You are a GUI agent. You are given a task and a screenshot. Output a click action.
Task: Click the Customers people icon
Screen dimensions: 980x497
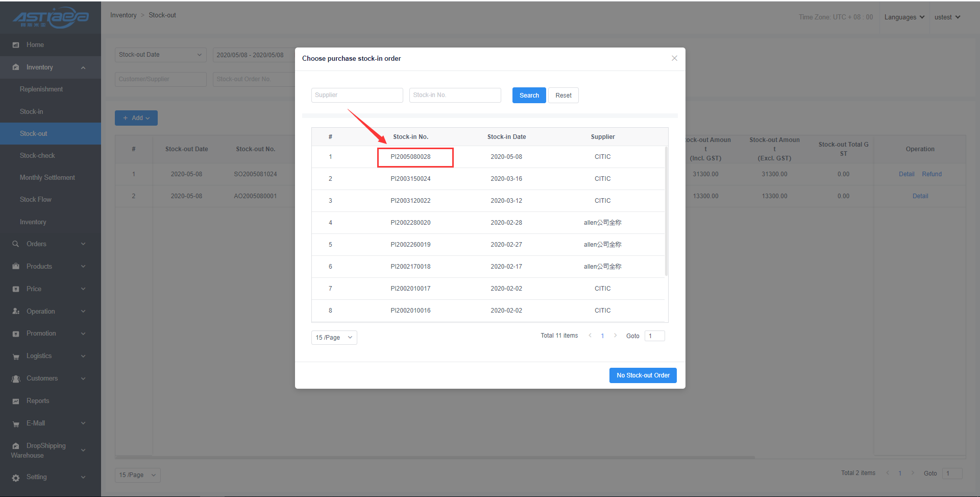(16, 379)
